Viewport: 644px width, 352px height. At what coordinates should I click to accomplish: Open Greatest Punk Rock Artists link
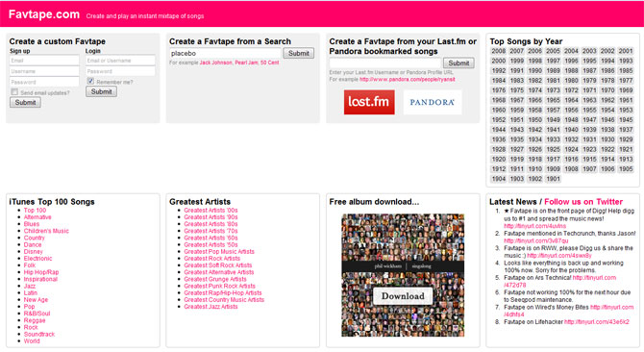coord(219,287)
